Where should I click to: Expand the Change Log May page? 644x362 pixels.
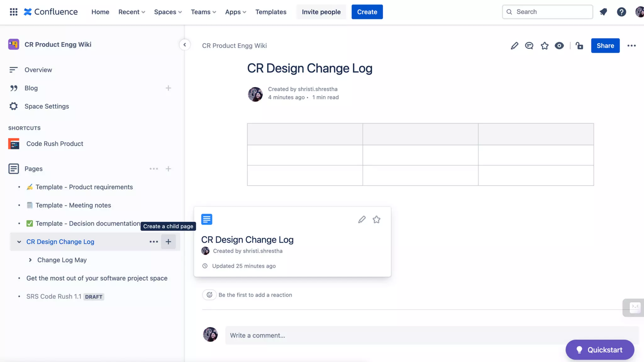[30, 260]
